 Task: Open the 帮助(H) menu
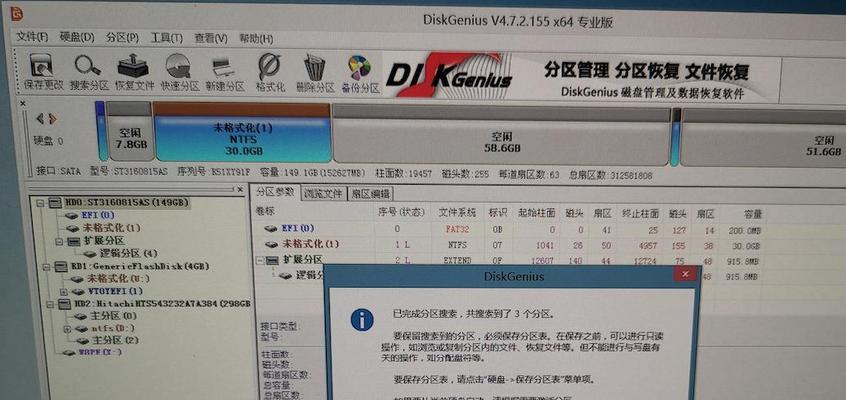point(256,39)
